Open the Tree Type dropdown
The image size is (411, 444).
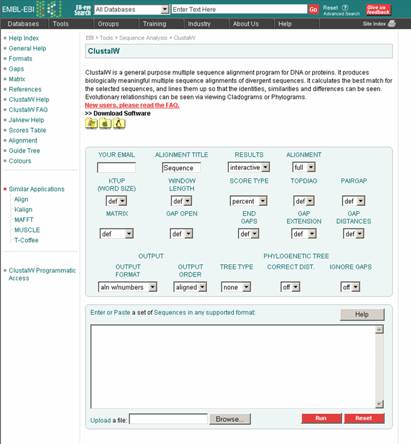236,287
